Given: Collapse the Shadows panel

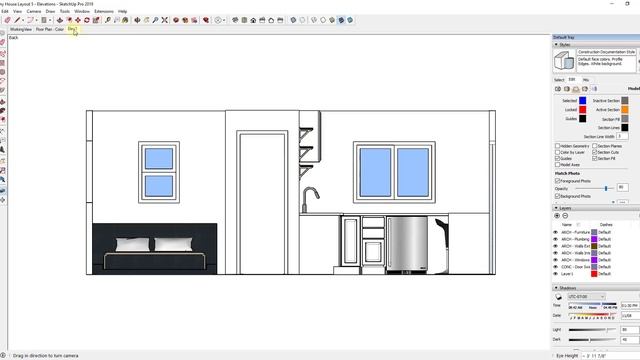Looking at the screenshot, I should pos(556,288).
